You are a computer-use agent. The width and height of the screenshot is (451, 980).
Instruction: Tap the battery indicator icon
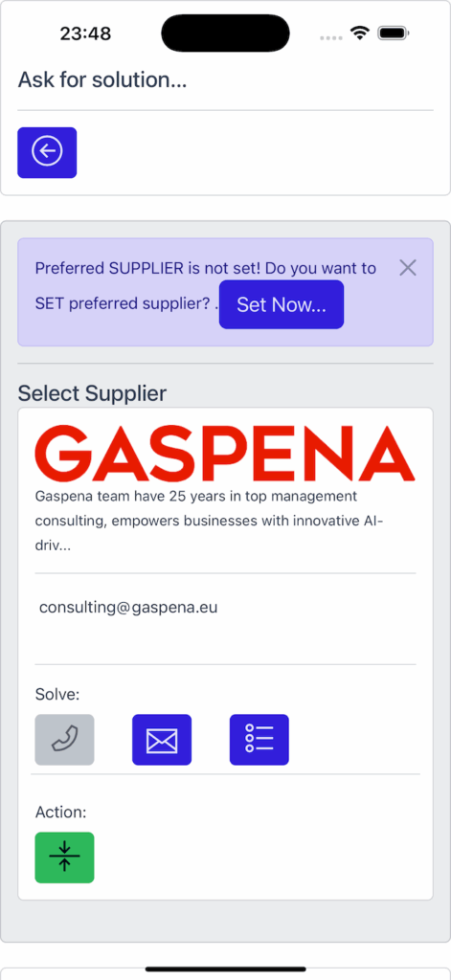point(394,33)
